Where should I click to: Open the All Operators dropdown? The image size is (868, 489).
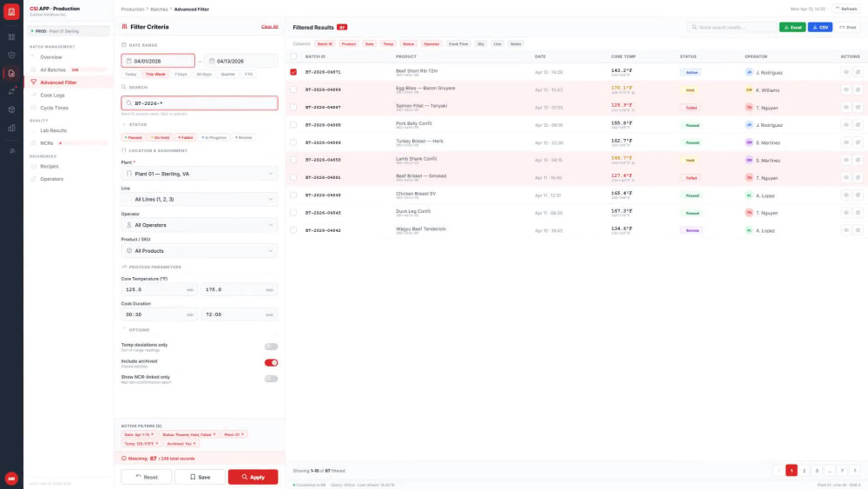[x=200, y=225]
